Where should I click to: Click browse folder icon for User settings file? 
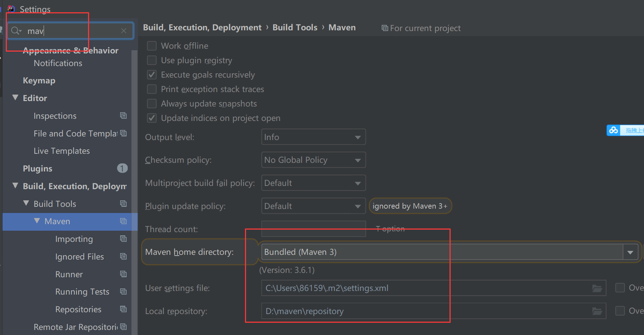tap(597, 288)
